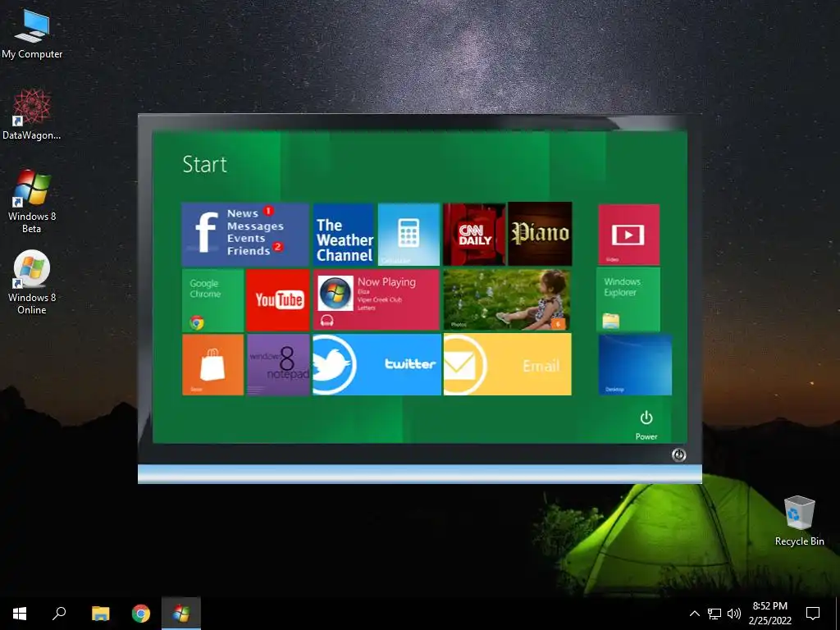The height and width of the screenshot is (630, 840).
Task: Open the network tray icon
Action: tap(714, 614)
